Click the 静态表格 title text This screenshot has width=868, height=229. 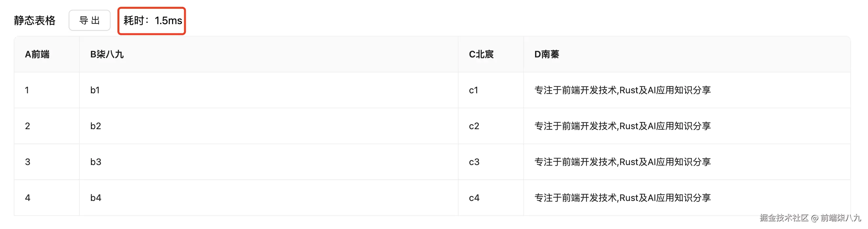(x=35, y=21)
